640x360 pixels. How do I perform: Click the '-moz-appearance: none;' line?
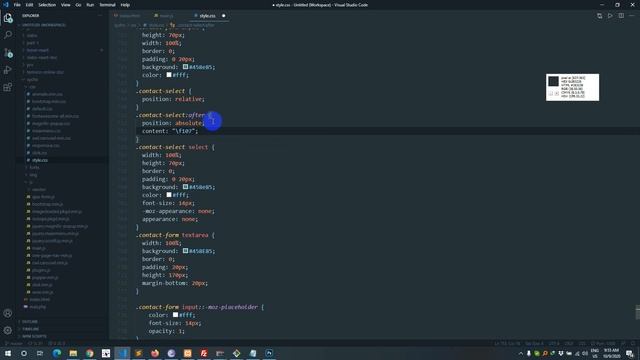coord(178,211)
